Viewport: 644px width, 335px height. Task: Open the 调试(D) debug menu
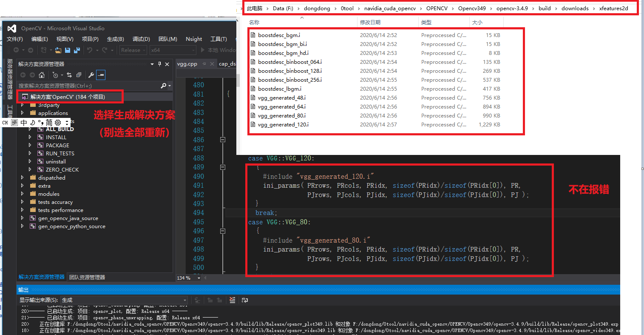pyautogui.click(x=141, y=39)
